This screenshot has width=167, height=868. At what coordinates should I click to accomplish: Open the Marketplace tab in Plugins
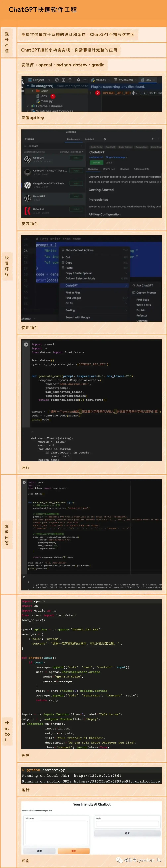click(73, 139)
